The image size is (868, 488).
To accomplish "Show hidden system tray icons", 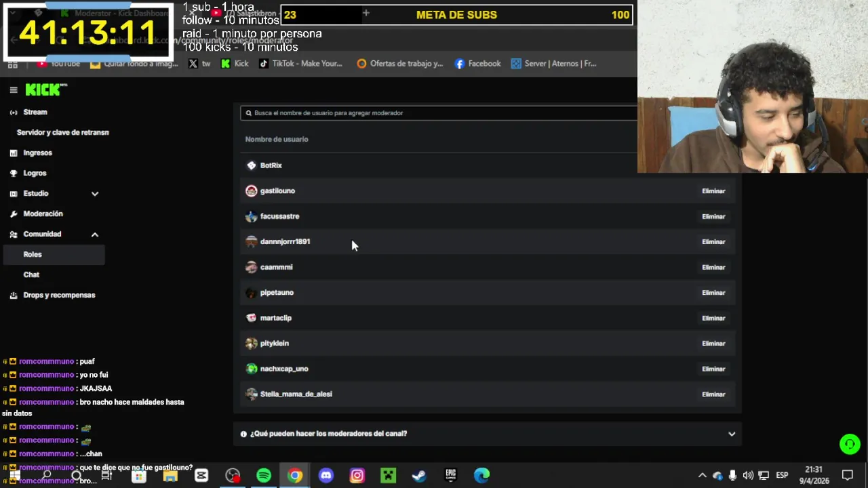I will click(703, 476).
